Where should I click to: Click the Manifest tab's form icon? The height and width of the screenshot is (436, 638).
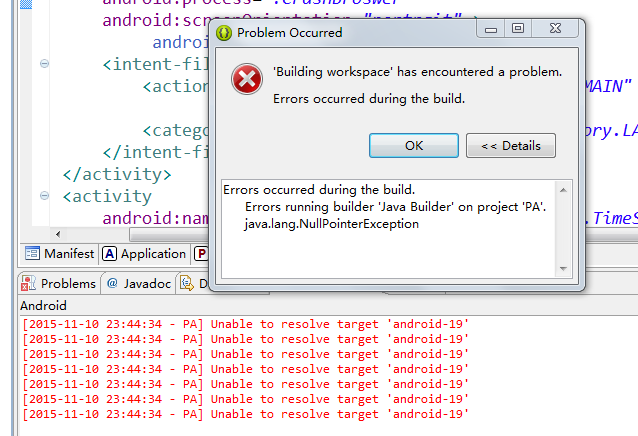coord(32,253)
